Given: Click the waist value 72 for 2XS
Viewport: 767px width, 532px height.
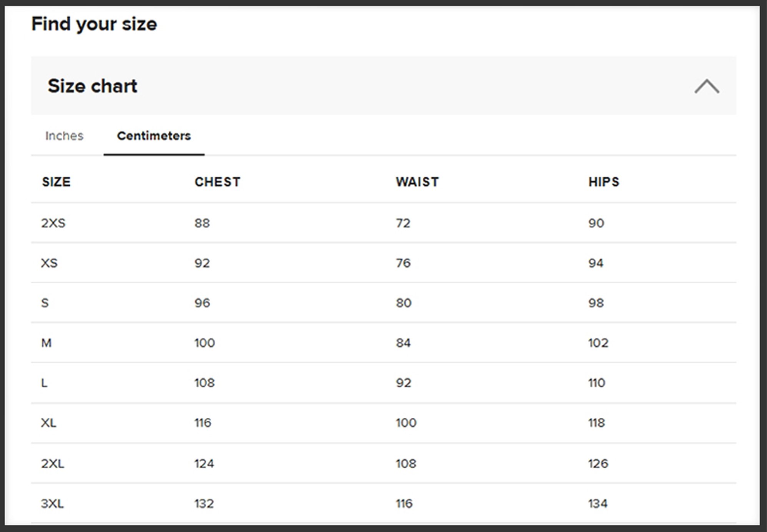Looking at the screenshot, I should pos(403,223).
